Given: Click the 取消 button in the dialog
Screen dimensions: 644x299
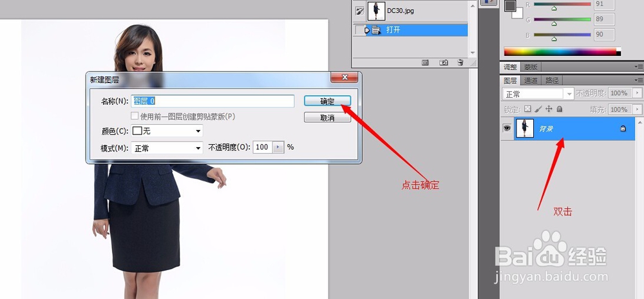Looking at the screenshot, I should point(327,118).
